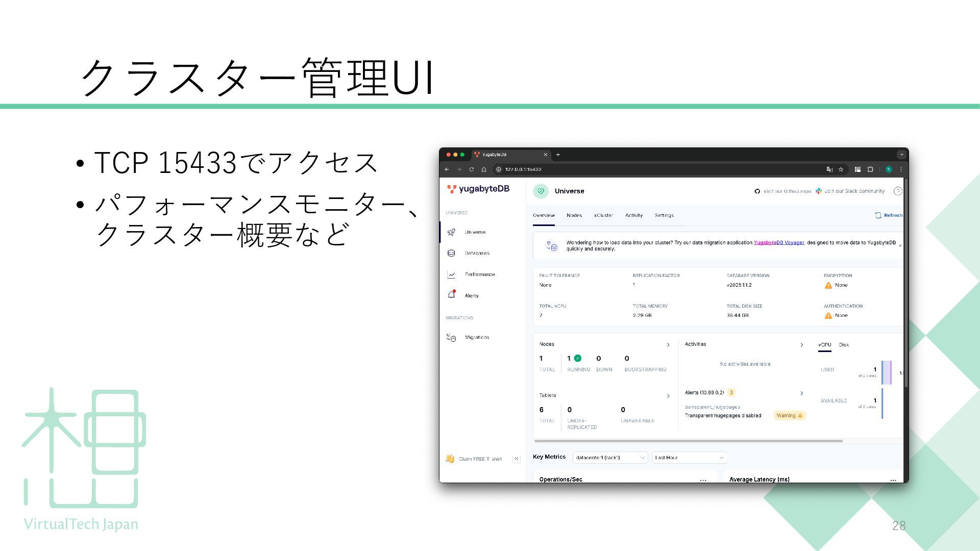Open the datacenter1 (rack1) dropdown

(610, 458)
